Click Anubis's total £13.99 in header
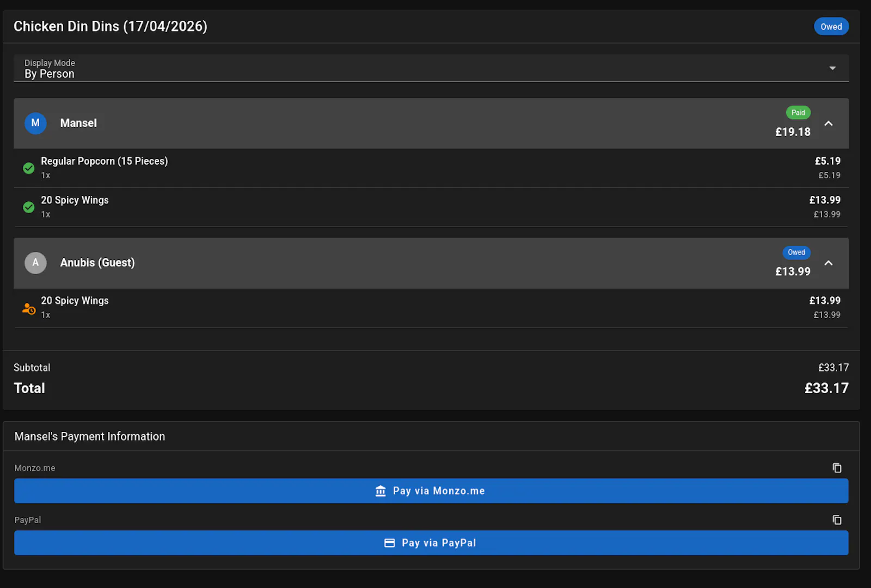The width and height of the screenshot is (871, 588). (793, 271)
